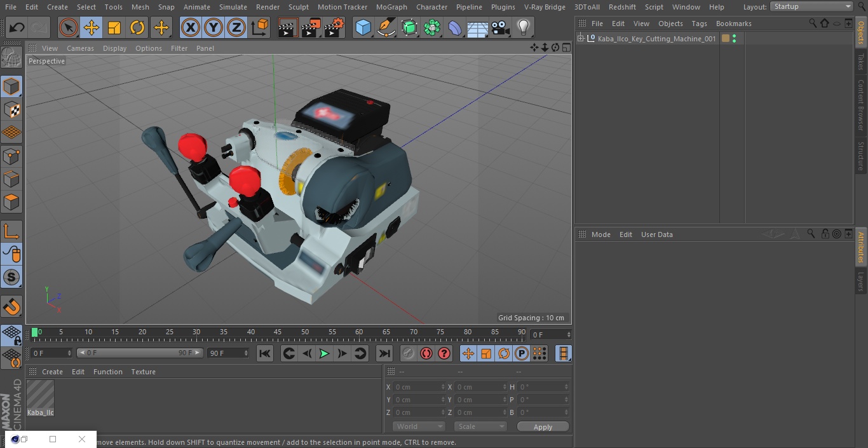Open the Floor environment objects icon

[x=478, y=27]
